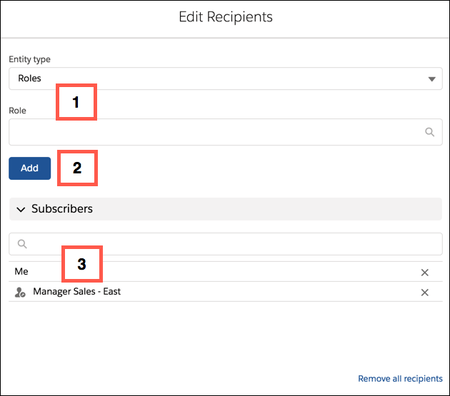This screenshot has height=396, width=450.
Task: Open the Entity type dropdown showing Roles
Action: coord(225,79)
